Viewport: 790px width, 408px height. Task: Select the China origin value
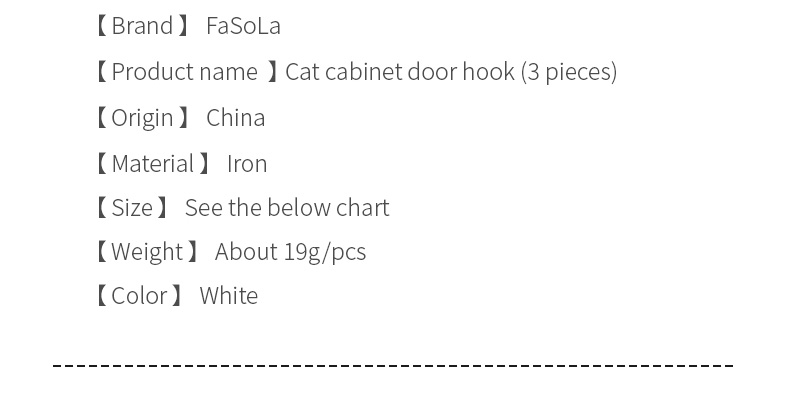[235, 118]
